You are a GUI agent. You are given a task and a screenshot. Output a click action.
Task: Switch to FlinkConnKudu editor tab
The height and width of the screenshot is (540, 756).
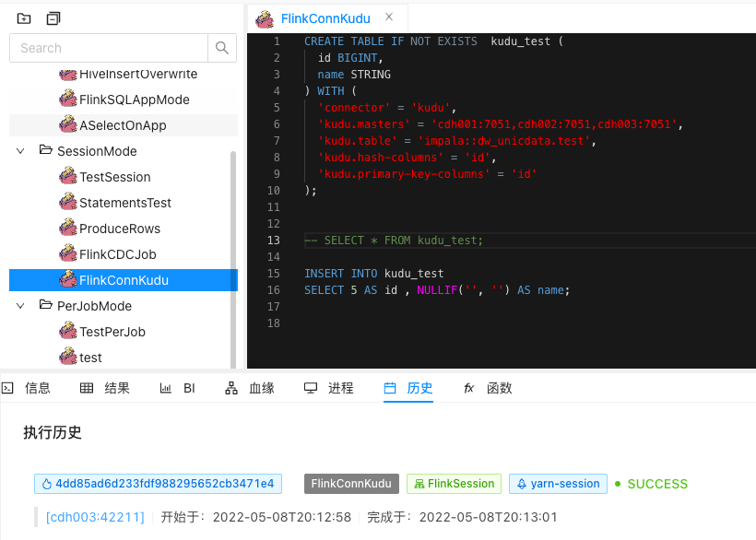pos(325,18)
